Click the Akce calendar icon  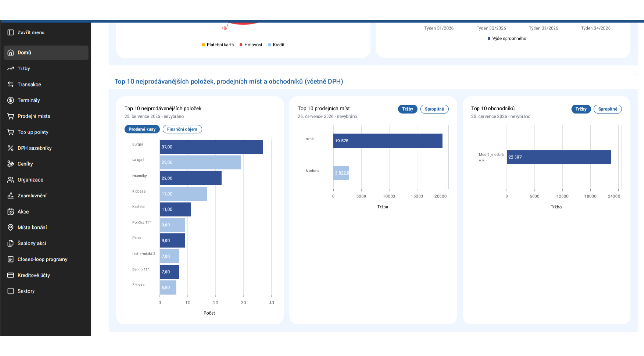[x=11, y=212]
